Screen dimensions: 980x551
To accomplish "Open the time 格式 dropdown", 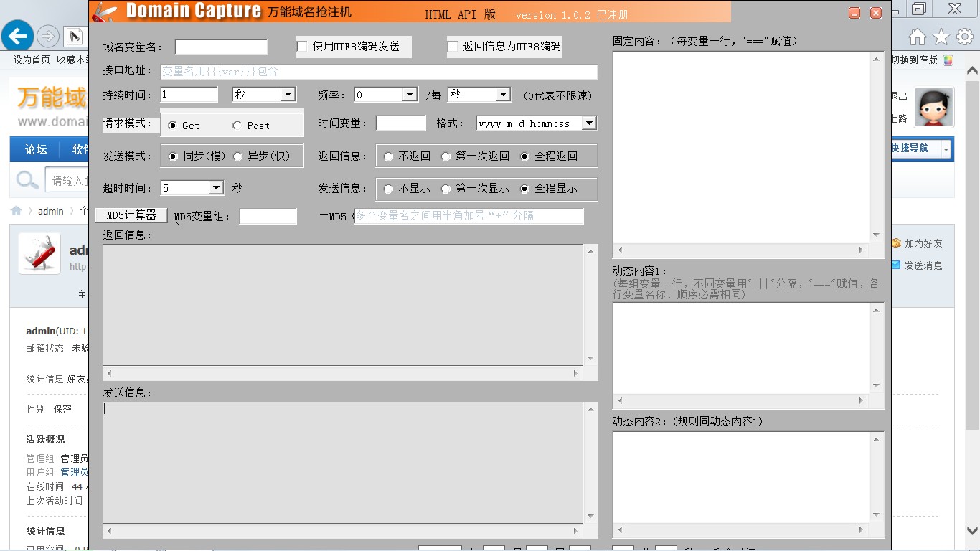I will (x=588, y=123).
